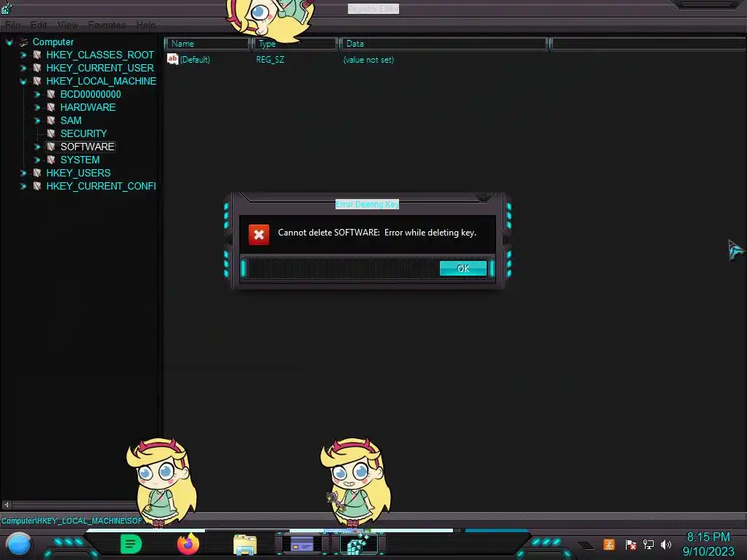747x560 pixels.
Task: Open the View menu
Action: pos(68,25)
